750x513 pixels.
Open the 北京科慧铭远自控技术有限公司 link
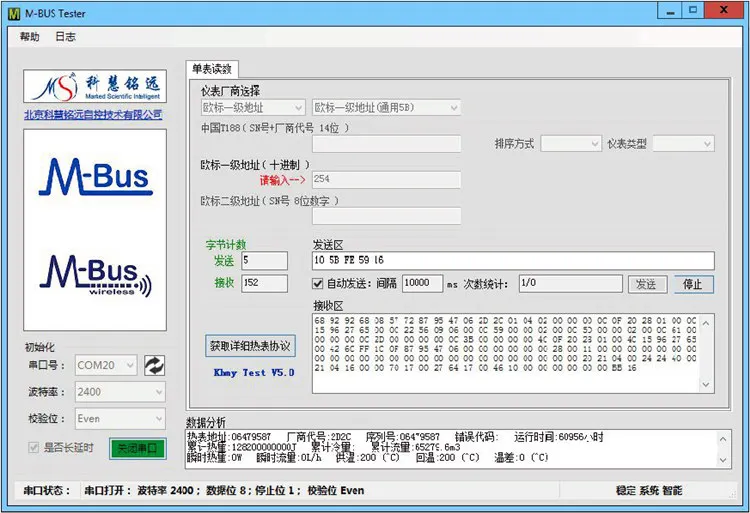pyautogui.click(x=93, y=115)
